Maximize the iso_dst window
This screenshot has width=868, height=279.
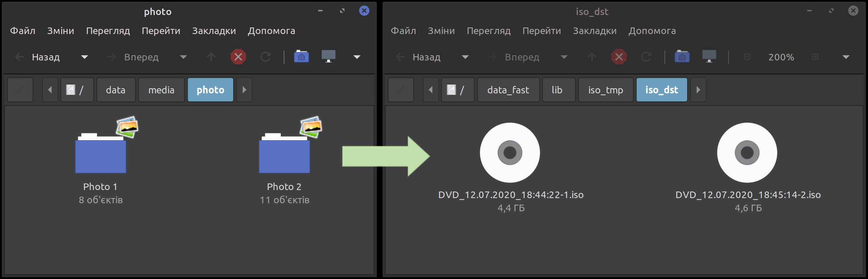[x=831, y=11]
